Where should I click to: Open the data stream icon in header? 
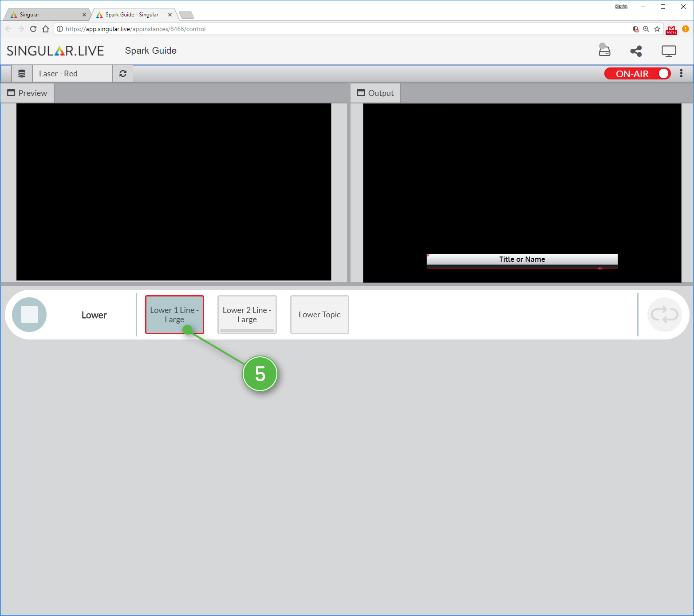pos(604,50)
